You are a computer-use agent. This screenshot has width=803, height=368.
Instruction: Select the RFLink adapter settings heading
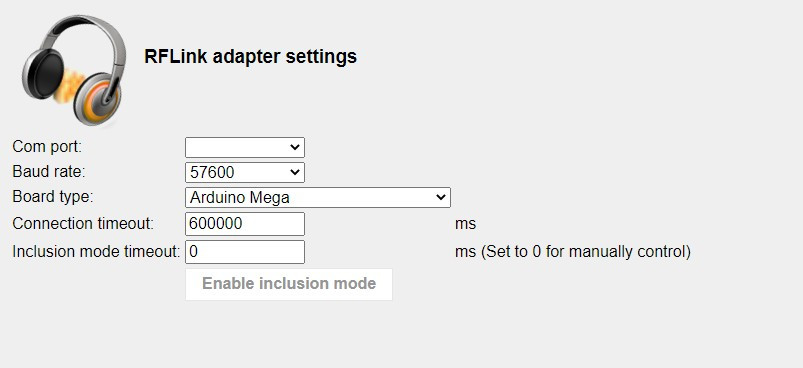(250, 56)
